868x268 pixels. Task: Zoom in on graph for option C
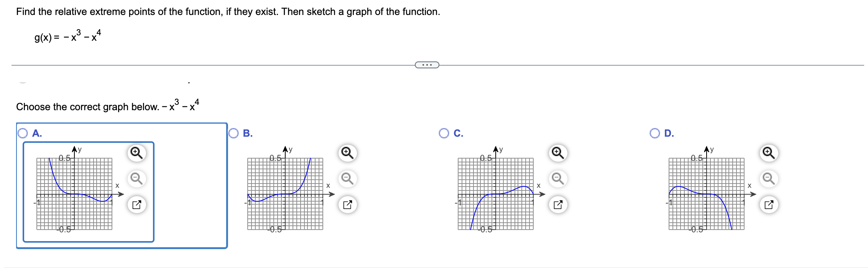[x=557, y=153]
